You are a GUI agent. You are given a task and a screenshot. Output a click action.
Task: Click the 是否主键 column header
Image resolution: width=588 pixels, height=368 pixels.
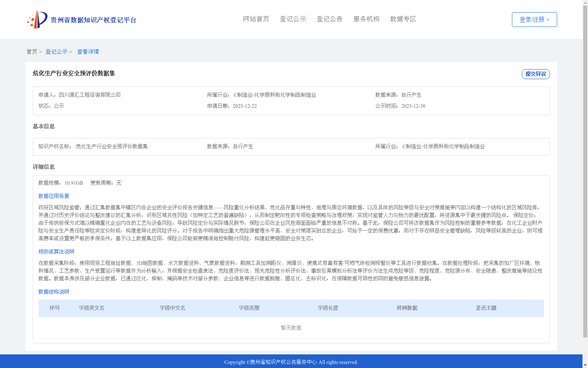(x=486, y=308)
